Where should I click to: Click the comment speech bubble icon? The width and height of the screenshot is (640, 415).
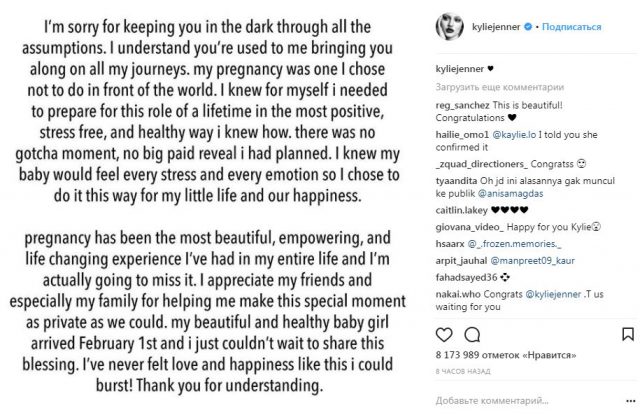click(x=472, y=335)
